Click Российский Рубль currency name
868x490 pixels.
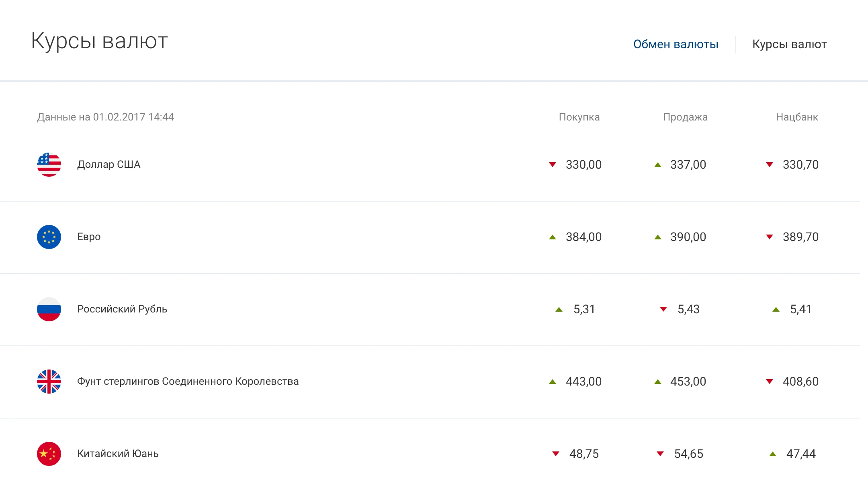point(122,309)
